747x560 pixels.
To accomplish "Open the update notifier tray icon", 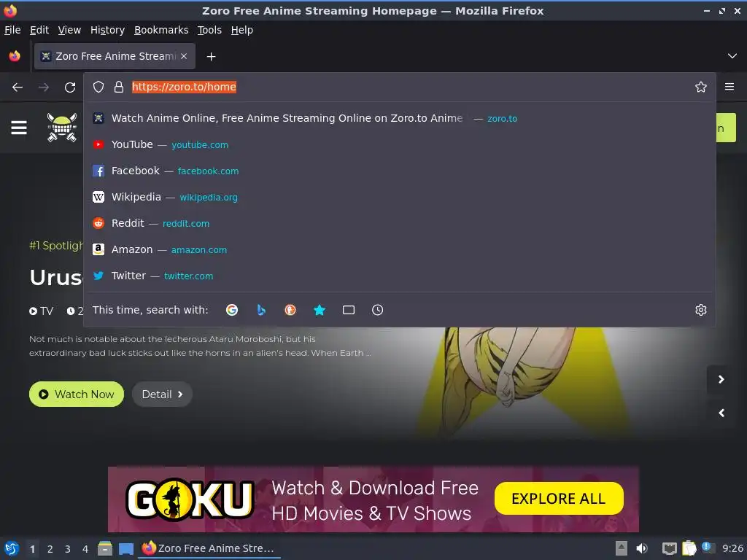I will coord(708,548).
